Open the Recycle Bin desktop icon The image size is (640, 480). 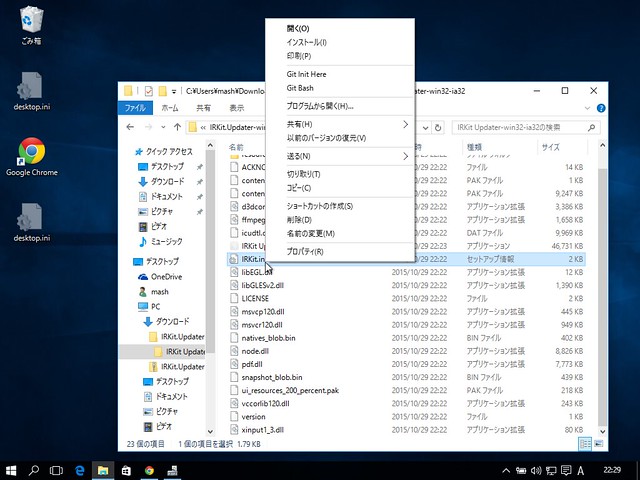[x=31, y=24]
